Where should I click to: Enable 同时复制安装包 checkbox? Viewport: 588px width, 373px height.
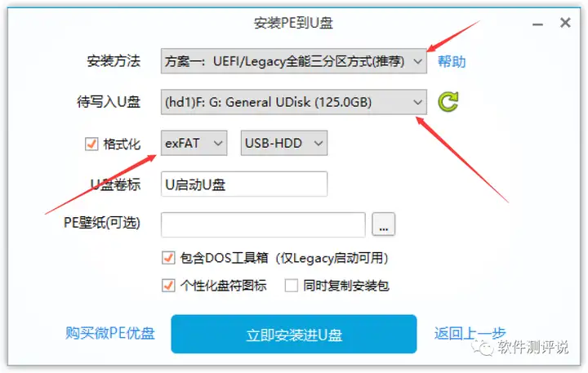[x=292, y=286]
